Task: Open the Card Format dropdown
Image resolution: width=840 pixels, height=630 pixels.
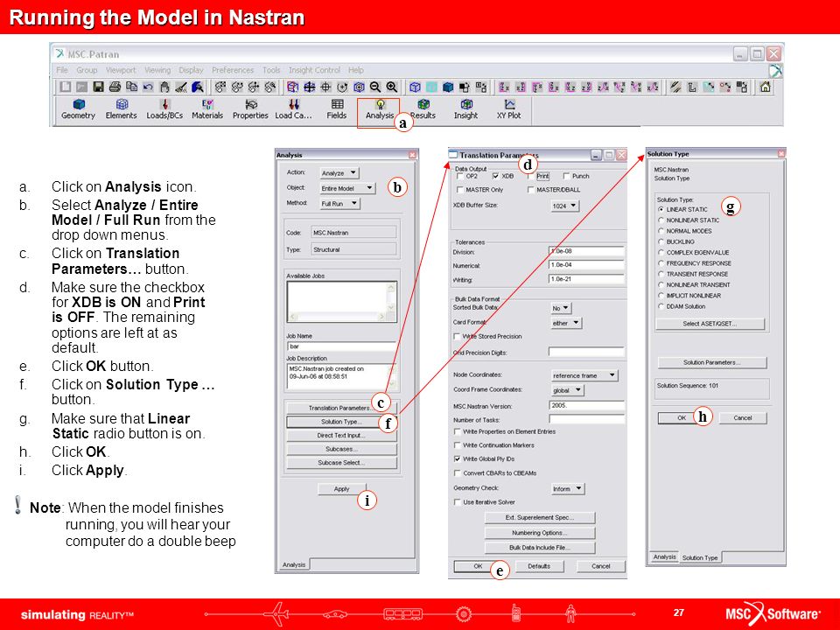Action: (x=566, y=323)
